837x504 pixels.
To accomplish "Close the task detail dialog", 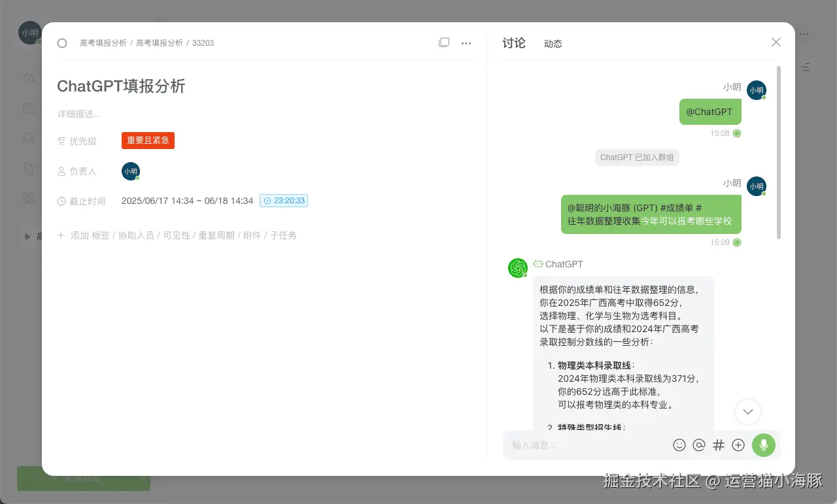I will click(x=776, y=42).
